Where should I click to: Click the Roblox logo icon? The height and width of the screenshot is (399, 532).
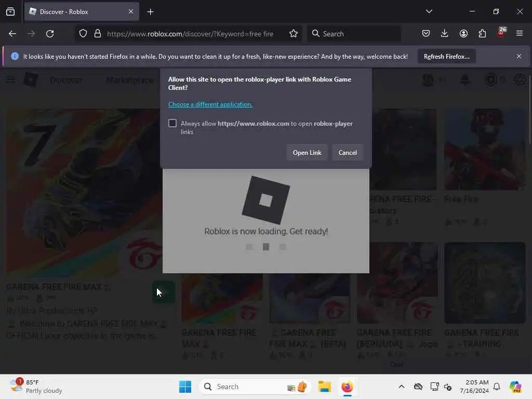pos(31,79)
